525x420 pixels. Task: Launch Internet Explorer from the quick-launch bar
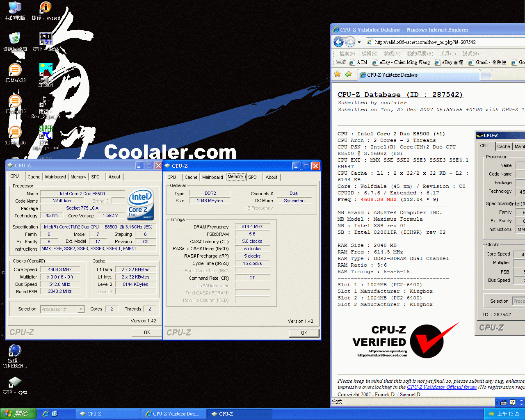[46, 414]
